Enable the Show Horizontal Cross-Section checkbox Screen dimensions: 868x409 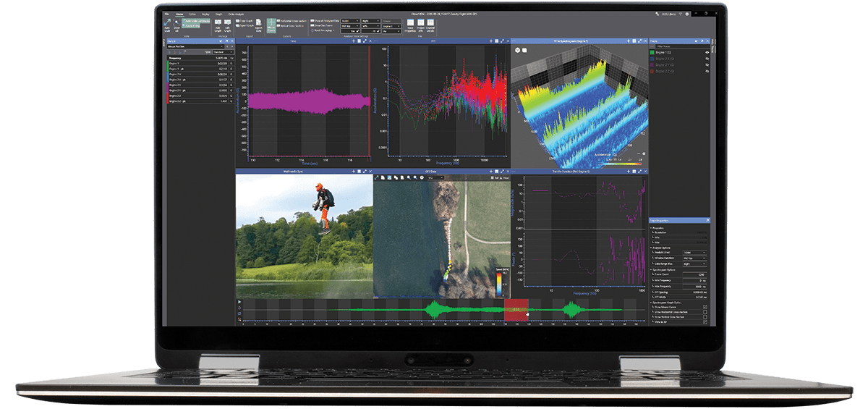click(705, 312)
